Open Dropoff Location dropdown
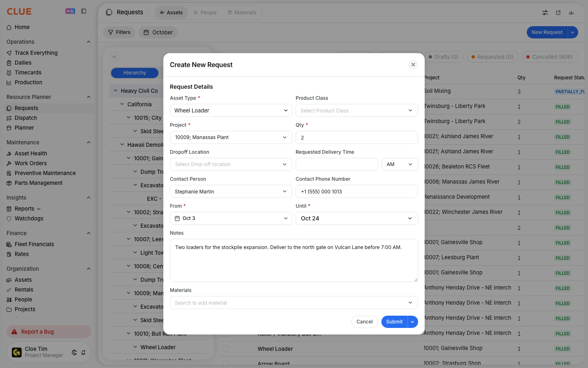The image size is (588, 368). tap(231, 164)
